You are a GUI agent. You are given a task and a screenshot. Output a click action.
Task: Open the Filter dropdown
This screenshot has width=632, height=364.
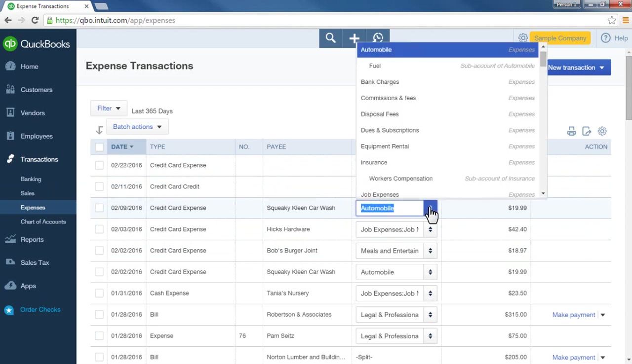coord(109,108)
